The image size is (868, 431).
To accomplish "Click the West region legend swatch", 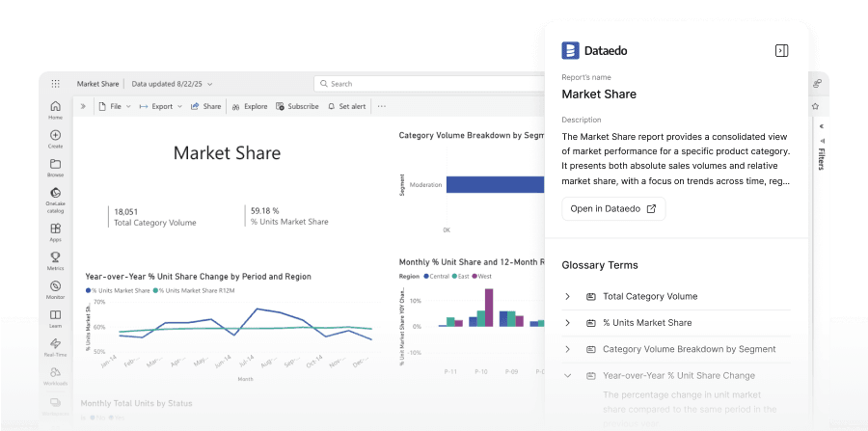I will (474, 275).
